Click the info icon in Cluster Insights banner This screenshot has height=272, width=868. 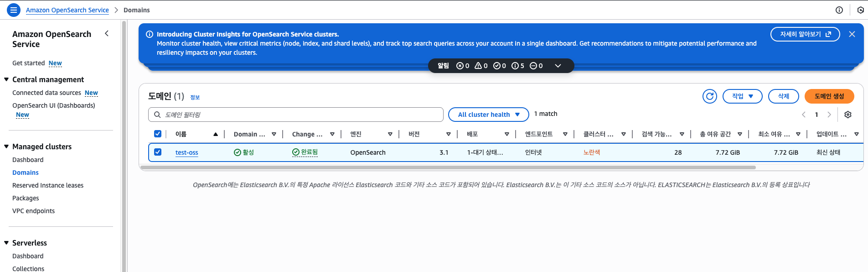point(149,34)
